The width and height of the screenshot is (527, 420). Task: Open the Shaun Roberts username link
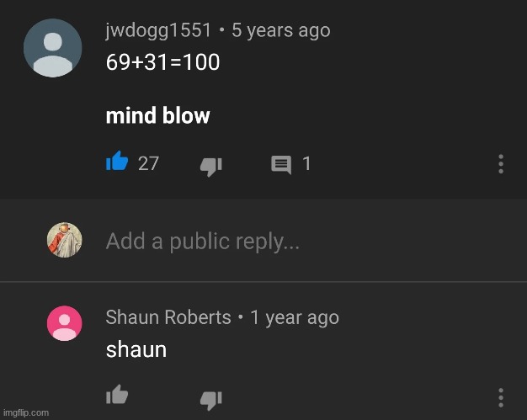[x=168, y=317]
